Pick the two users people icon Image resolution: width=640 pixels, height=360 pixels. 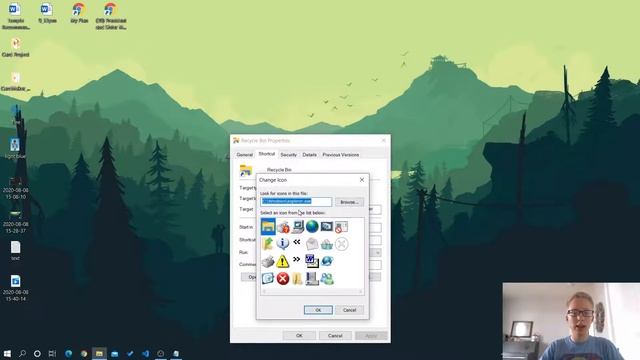point(327,278)
